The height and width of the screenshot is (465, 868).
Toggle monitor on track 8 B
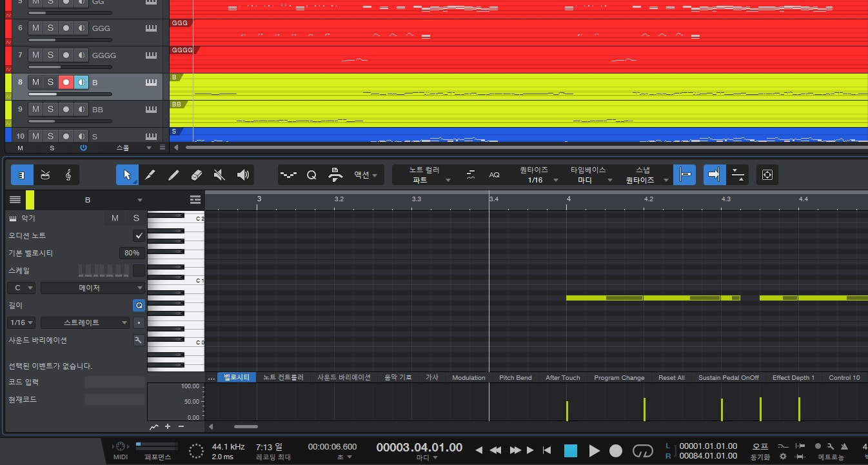tap(81, 82)
